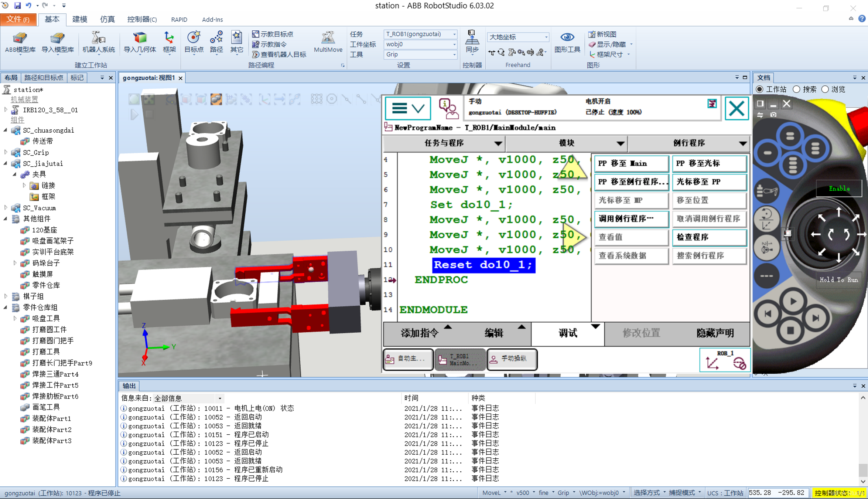This screenshot has height=499, width=868.
Task: Click the 检查程序 button
Action: coord(709,237)
